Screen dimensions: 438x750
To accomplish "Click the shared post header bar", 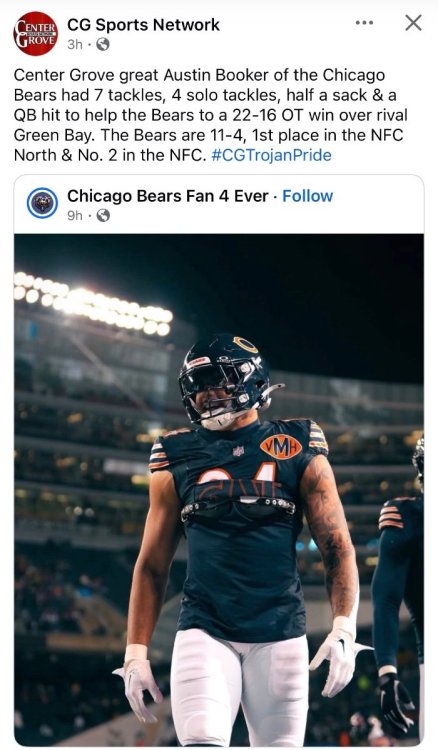I will tap(219, 204).
